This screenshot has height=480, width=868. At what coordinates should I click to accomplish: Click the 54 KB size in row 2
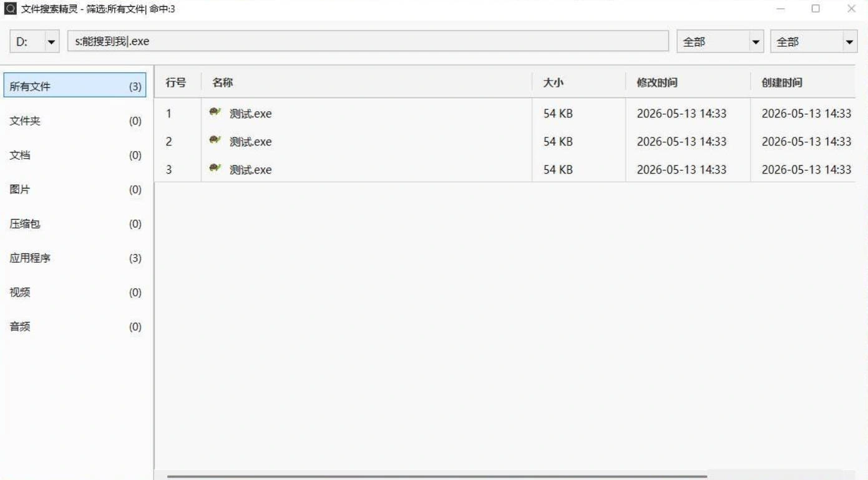pos(558,142)
